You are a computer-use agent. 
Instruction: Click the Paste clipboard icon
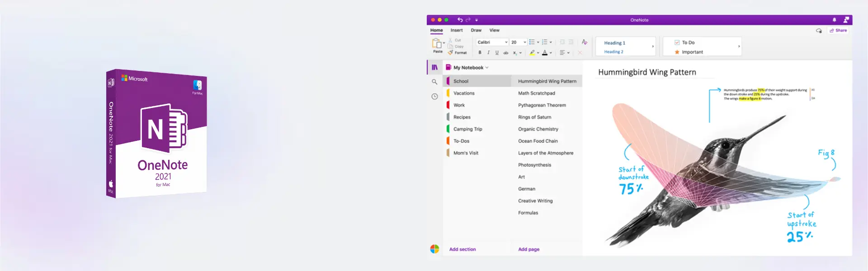(x=437, y=43)
